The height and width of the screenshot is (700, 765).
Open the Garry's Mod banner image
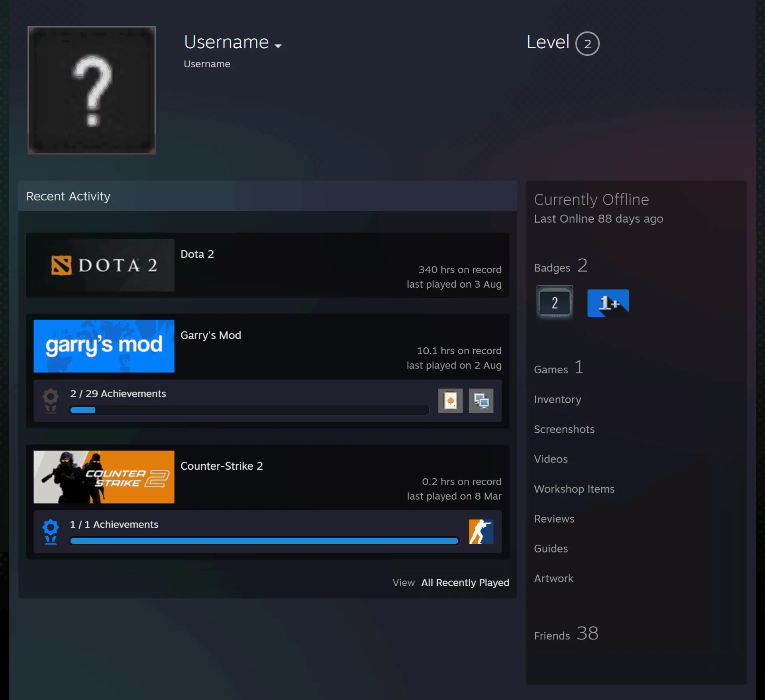tap(104, 346)
